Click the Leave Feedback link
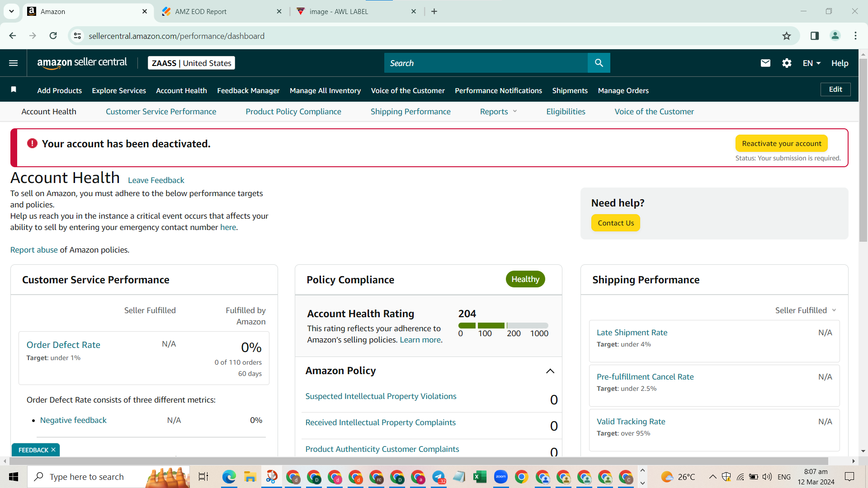The width and height of the screenshot is (868, 488). coord(156,180)
